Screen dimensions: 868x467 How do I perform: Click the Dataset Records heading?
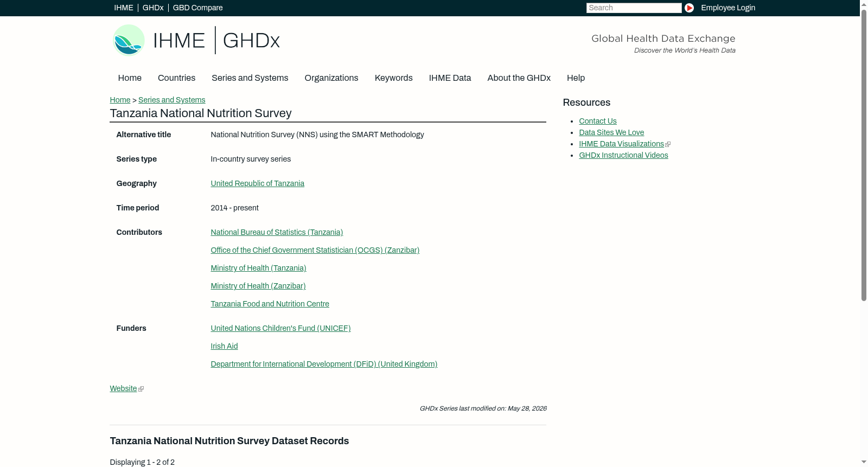pos(229,441)
